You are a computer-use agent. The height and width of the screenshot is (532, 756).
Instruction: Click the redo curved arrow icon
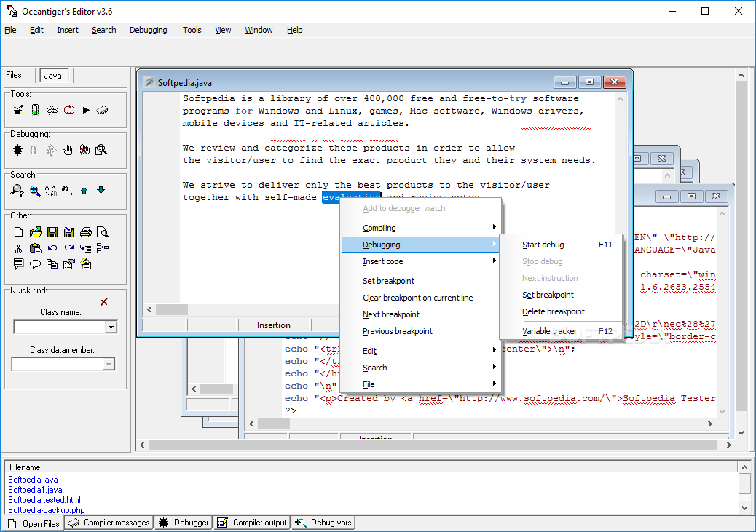tap(69, 247)
